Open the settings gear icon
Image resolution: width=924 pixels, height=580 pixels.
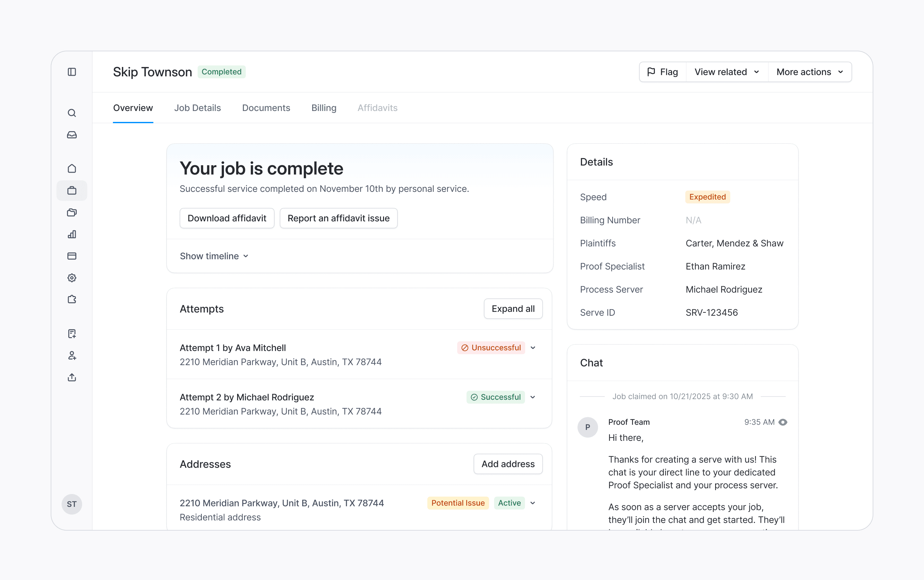72,278
